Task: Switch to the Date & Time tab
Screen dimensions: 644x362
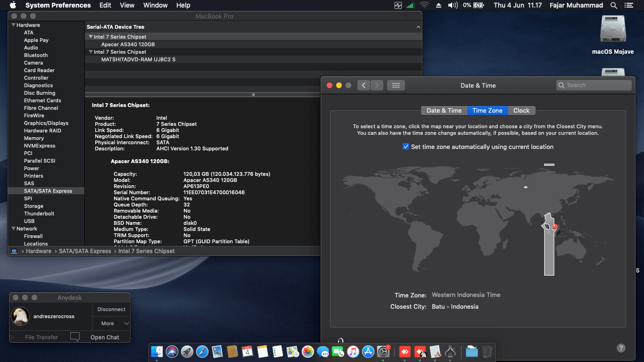Action: coord(444,110)
